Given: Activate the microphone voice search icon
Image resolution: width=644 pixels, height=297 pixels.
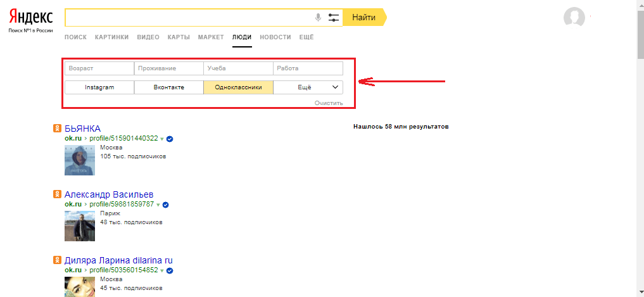Looking at the screenshot, I should [x=318, y=18].
